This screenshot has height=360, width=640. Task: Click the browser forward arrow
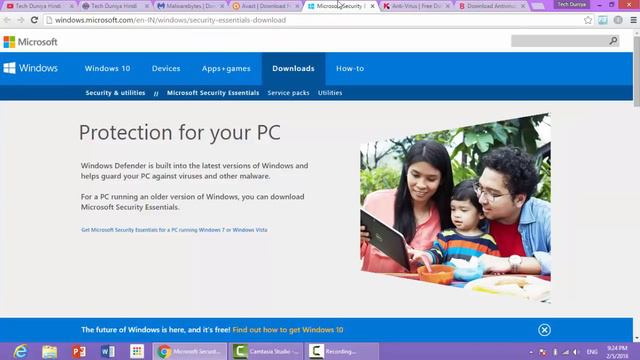pyautogui.click(x=20, y=20)
